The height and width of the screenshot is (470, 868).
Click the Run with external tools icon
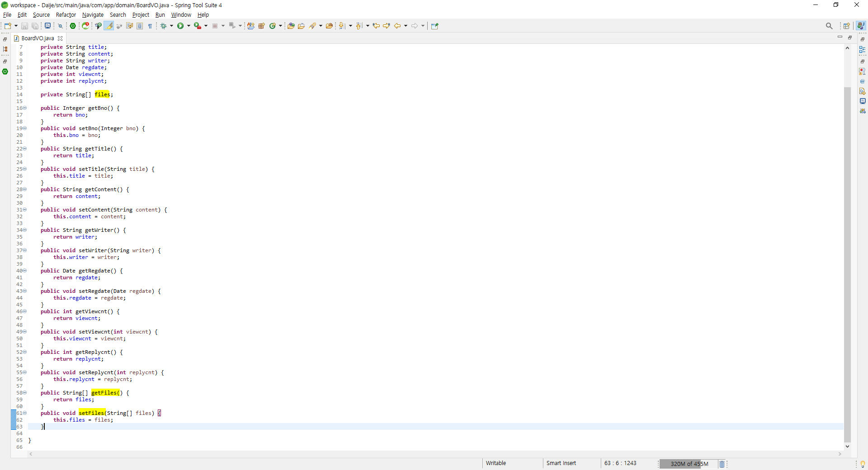198,26
